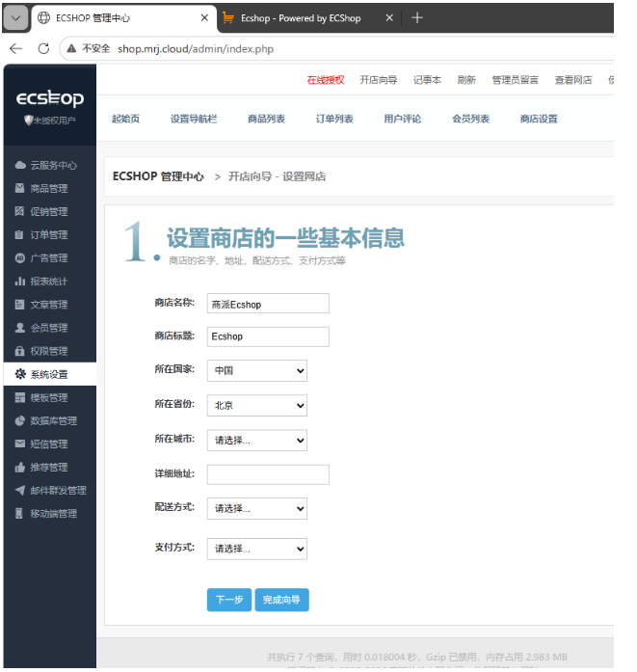This screenshot has height=672, width=637.
Task: Open the 配送方式 dropdown
Action: [257, 508]
